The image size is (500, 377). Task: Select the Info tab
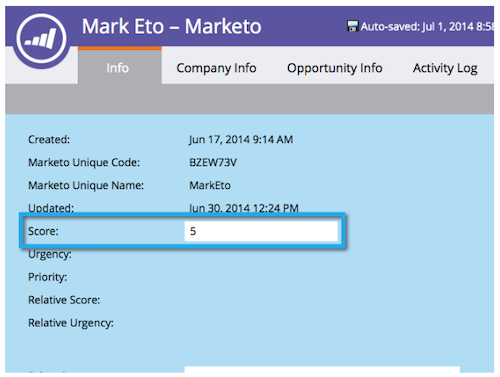coord(120,66)
